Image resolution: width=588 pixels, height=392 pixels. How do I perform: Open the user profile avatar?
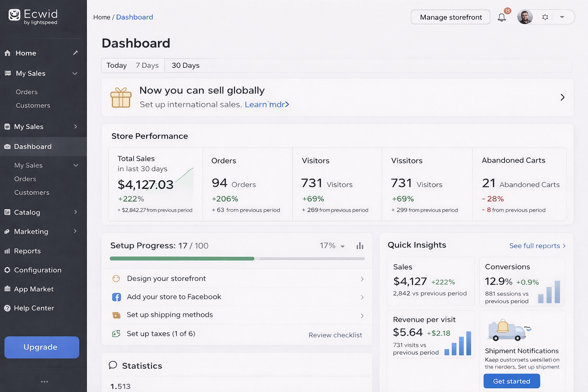coord(525,17)
